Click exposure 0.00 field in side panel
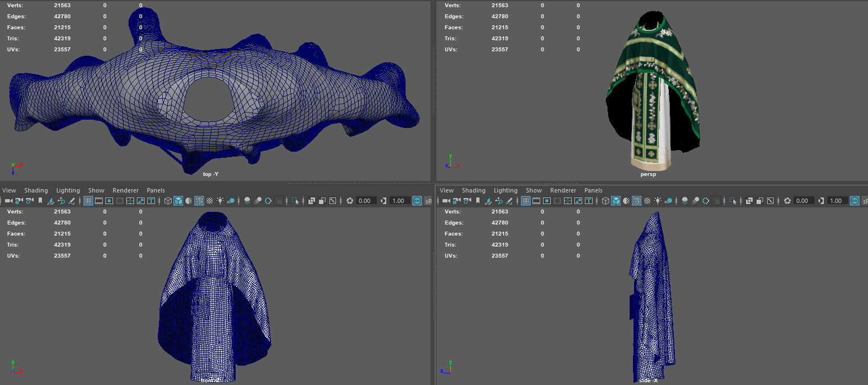Image resolution: width=868 pixels, height=385 pixels. point(804,201)
